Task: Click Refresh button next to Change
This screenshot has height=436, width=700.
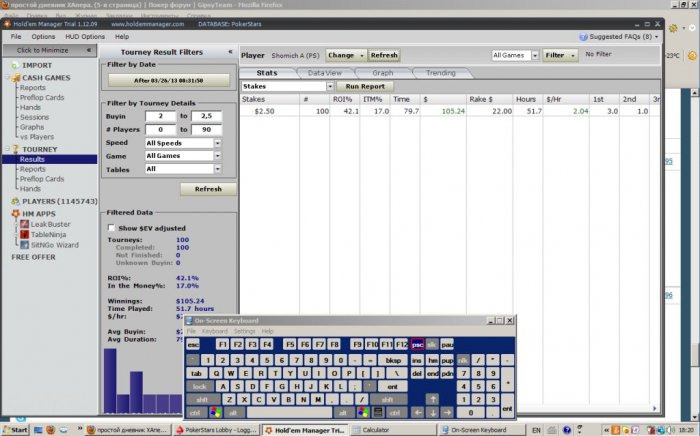Action: tap(384, 55)
